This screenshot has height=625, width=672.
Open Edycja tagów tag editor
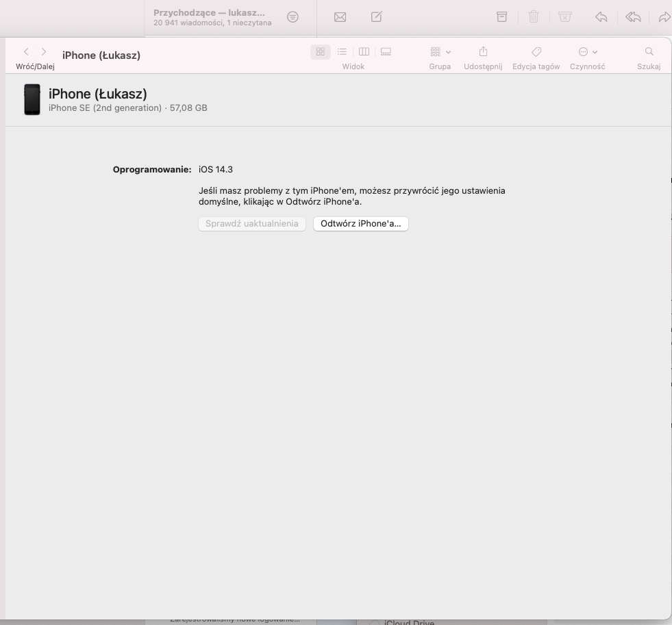pyautogui.click(x=536, y=52)
